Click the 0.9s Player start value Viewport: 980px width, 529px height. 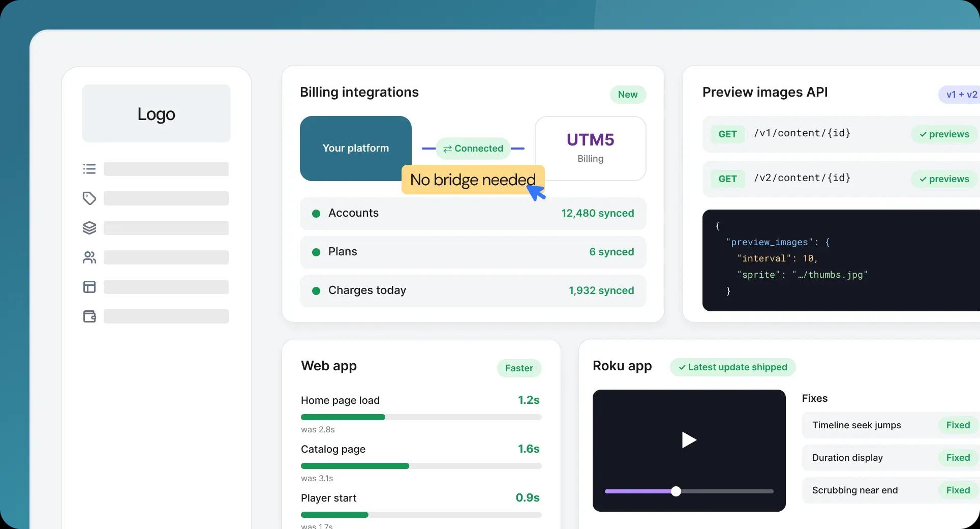(528, 498)
